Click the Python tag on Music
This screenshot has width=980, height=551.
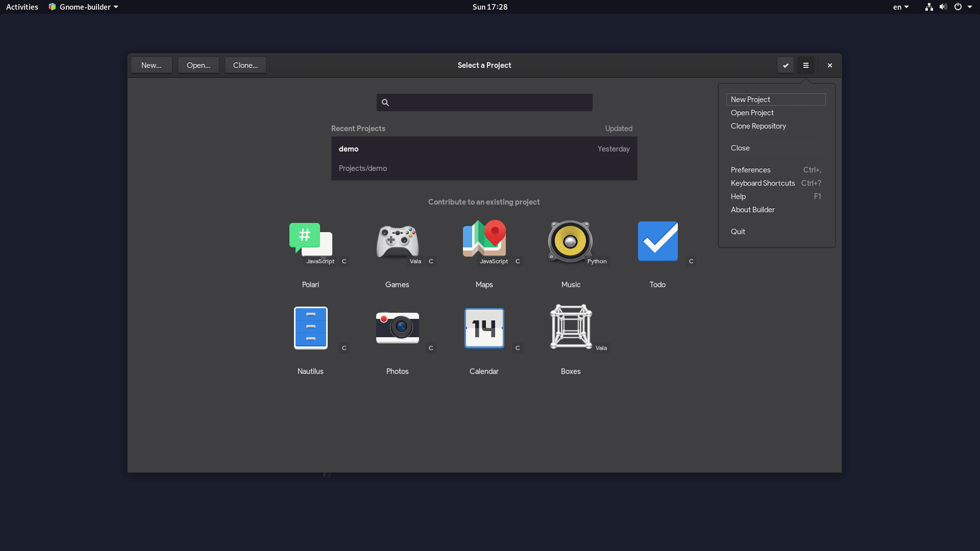point(597,261)
